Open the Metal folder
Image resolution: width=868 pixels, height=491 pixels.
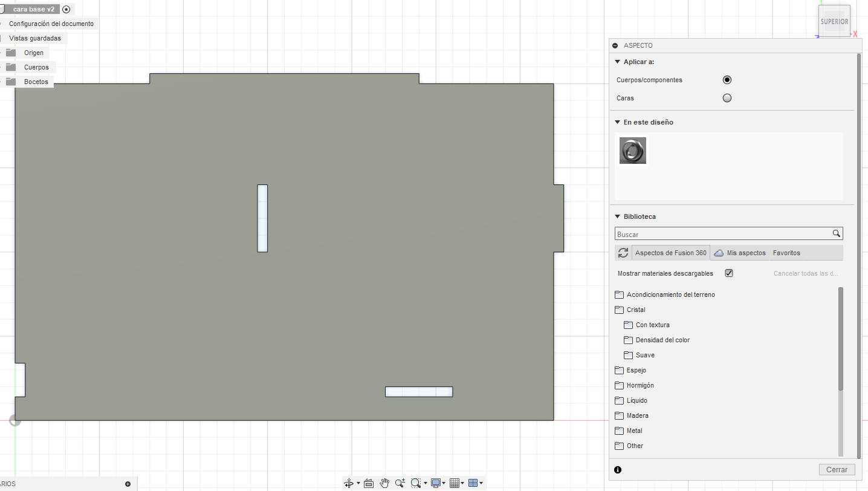point(629,431)
